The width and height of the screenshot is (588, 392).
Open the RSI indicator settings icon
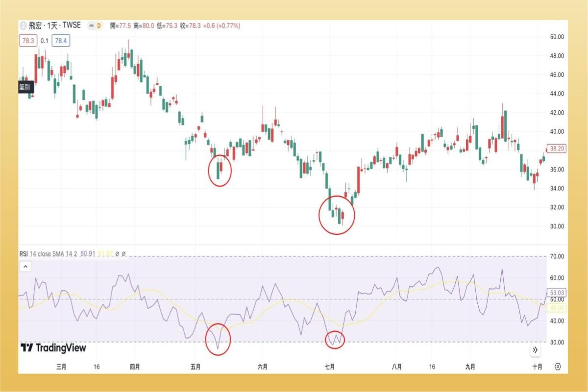[116, 254]
